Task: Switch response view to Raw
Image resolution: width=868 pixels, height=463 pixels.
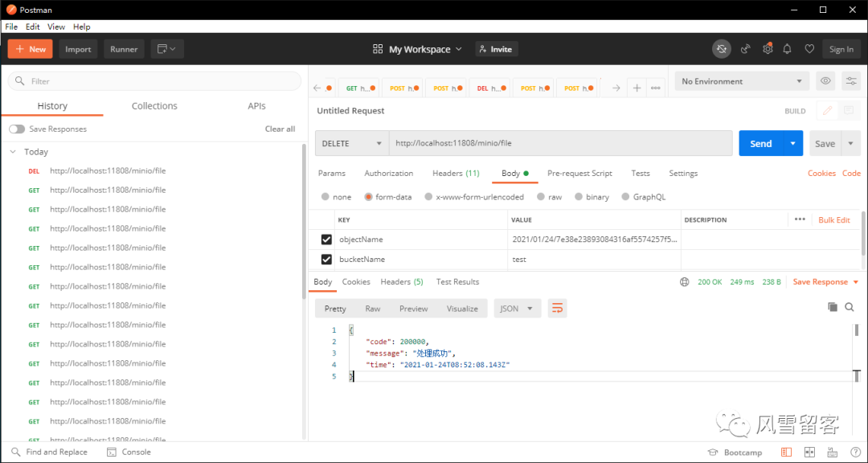Action: (x=373, y=309)
